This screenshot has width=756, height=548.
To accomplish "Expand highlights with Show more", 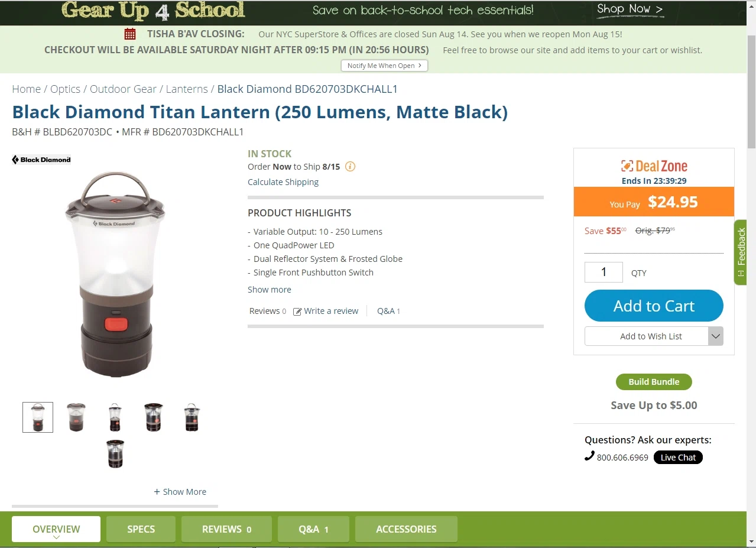I will 270,290.
